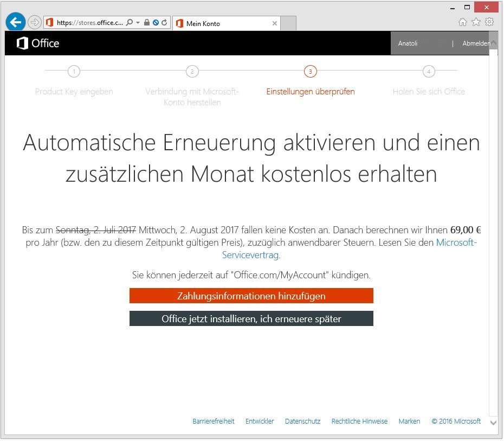This screenshot has height=441, width=504.
Task: Open Favorites with the star icon
Action: (x=476, y=22)
